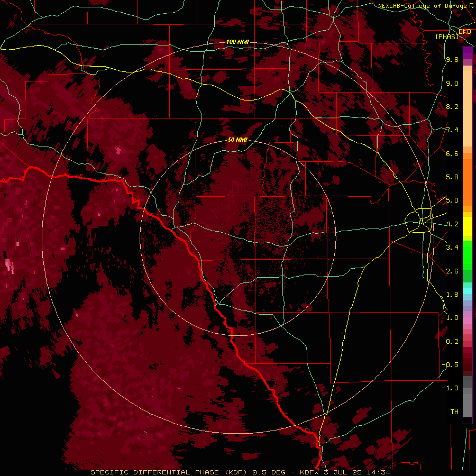Click the 5.0 scale value
This screenshot has width=476, height=476.
pyautogui.click(x=452, y=200)
